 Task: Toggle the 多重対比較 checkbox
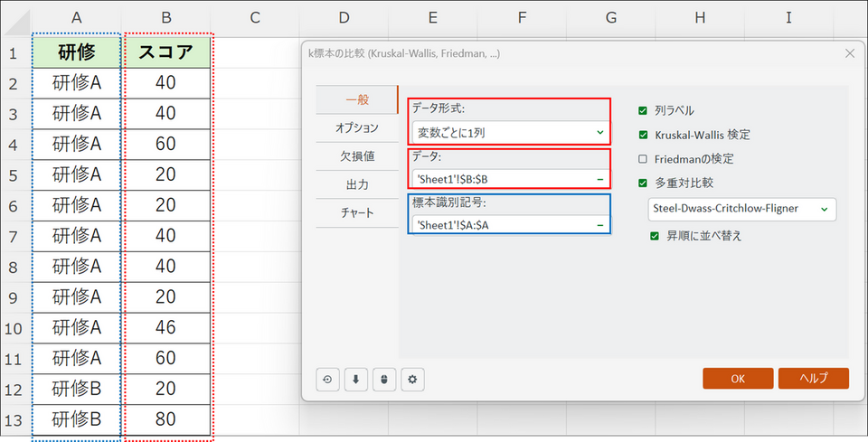coord(643,183)
